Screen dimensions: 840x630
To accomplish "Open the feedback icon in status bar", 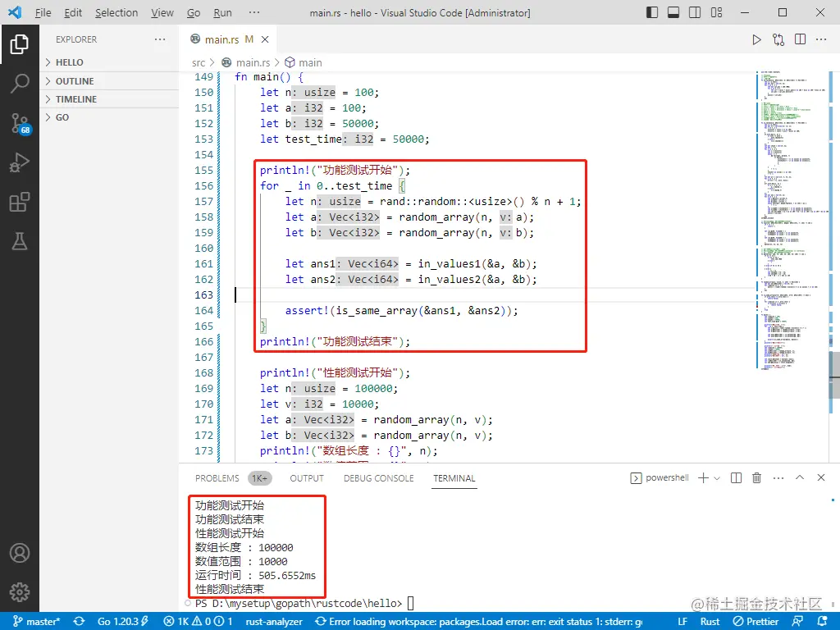I will point(797,622).
